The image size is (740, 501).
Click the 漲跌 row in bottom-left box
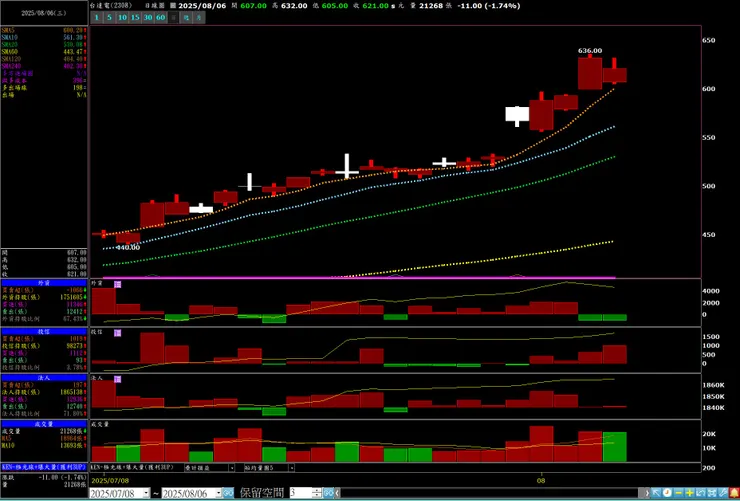tap(44, 477)
